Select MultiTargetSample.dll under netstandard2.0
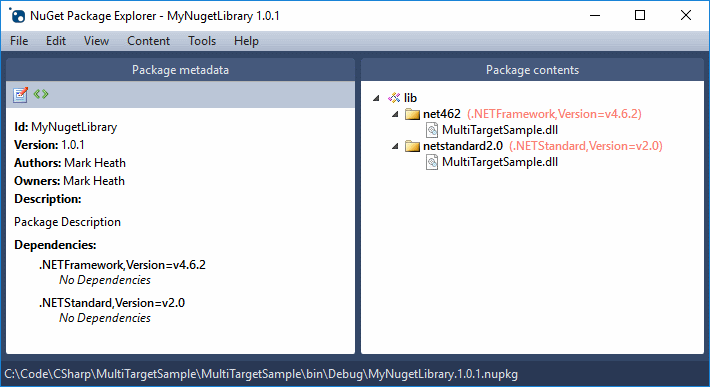The height and width of the screenshot is (387, 710). pos(500,162)
